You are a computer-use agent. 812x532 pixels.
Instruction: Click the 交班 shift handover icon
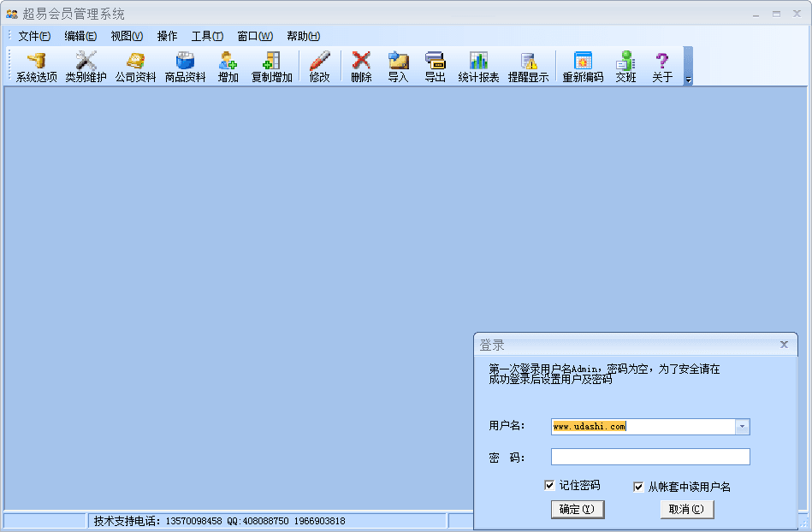[625, 67]
